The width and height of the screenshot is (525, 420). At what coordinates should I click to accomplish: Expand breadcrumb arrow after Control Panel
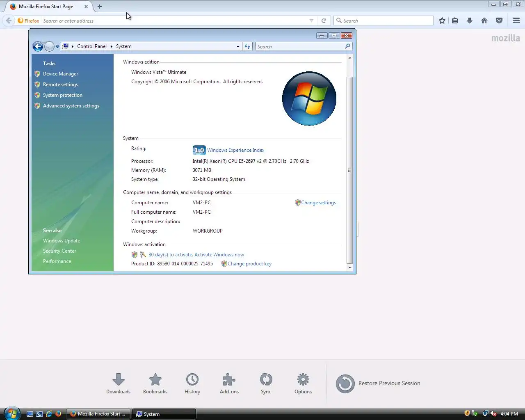[x=111, y=46]
